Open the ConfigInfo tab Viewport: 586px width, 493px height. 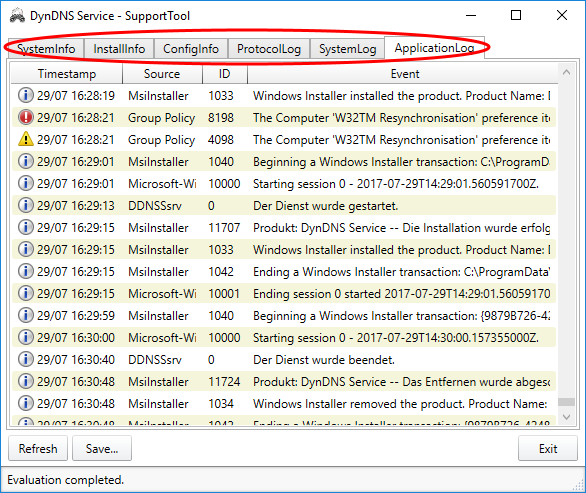pos(191,49)
